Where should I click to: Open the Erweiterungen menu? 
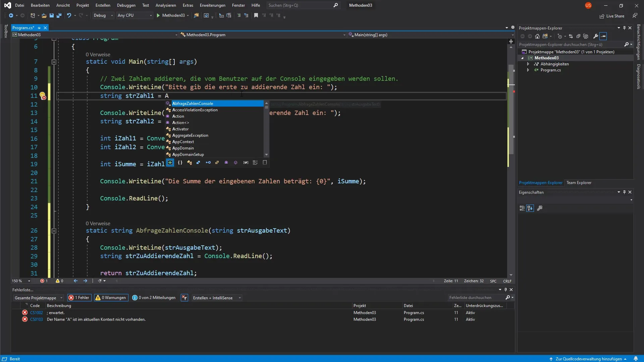(212, 5)
